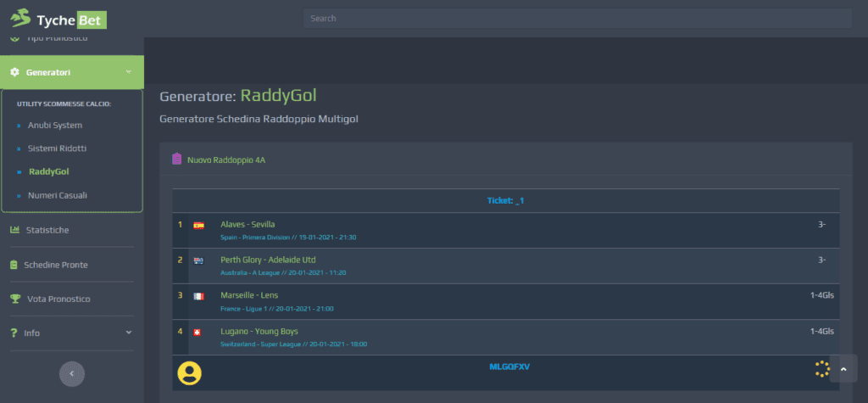Click the Schedine Pronte clipboard icon
This screenshot has height=403, width=868.
point(14,265)
